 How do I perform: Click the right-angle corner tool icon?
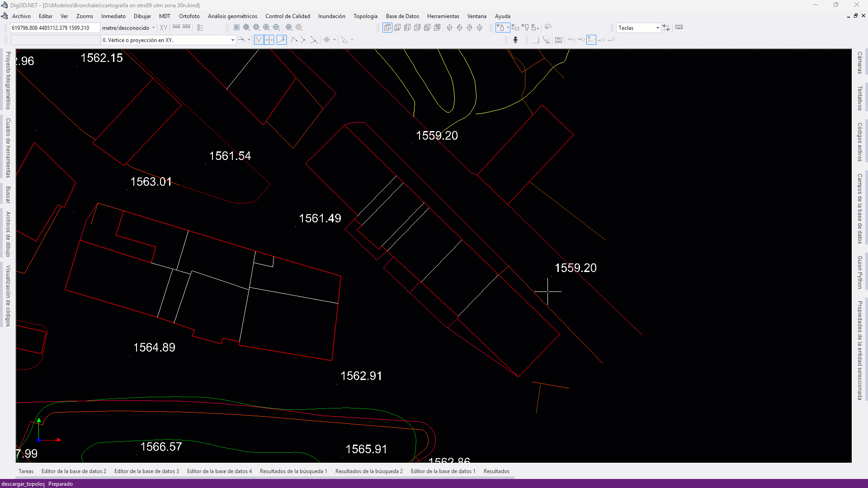click(536, 40)
